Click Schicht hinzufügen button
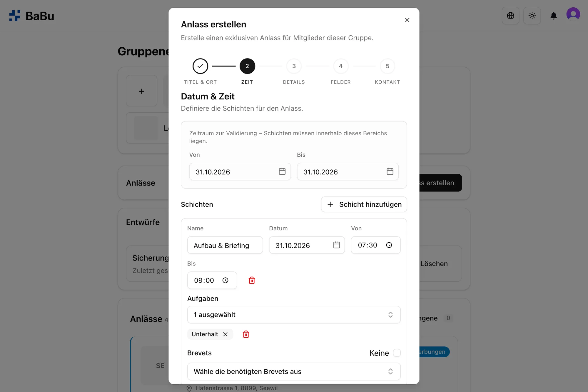588x392 pixels. [x=364, y=204]
